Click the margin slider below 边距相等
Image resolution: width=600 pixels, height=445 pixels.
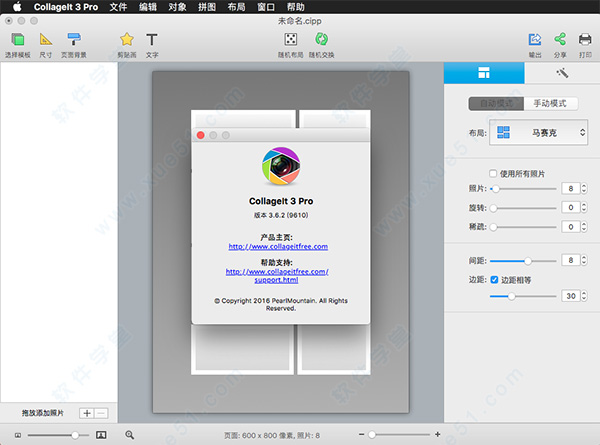523,296
